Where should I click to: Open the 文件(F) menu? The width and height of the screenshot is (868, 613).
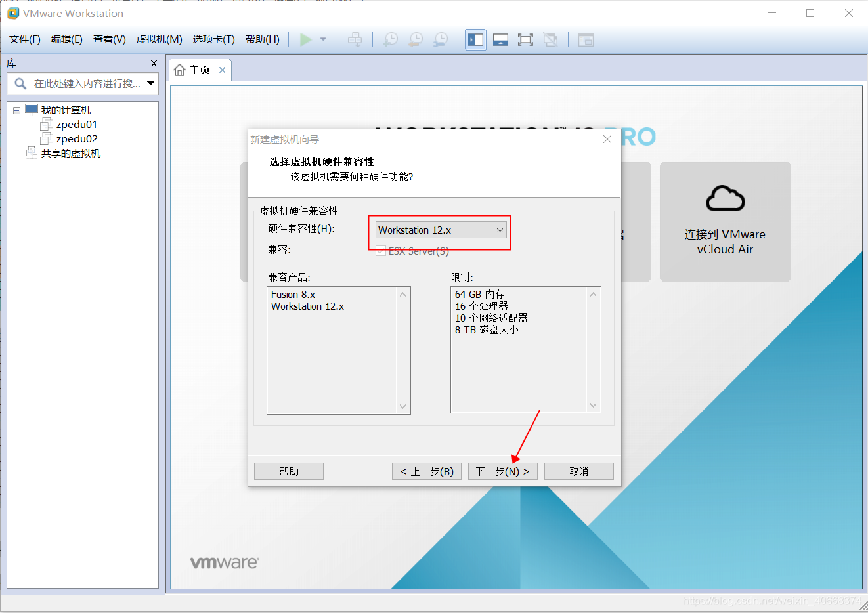[x=25, y=39]
